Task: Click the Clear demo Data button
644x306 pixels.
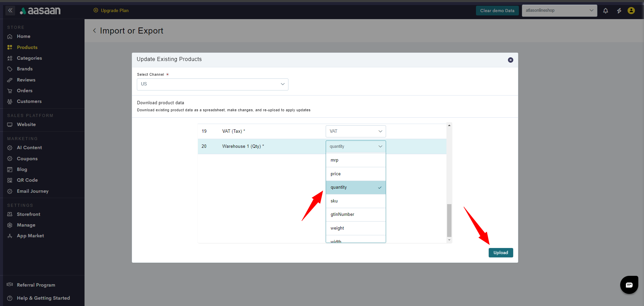Action: (x=497, y=11)
